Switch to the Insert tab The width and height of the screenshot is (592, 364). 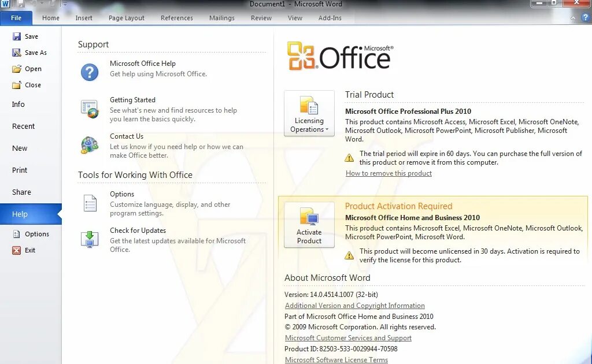coord(84,18)
